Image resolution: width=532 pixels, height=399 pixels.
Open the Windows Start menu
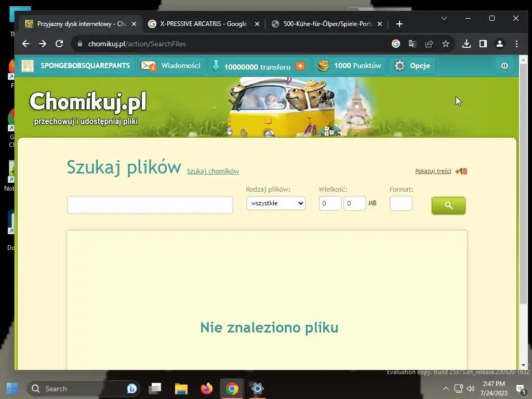click(x=12, y=389)
